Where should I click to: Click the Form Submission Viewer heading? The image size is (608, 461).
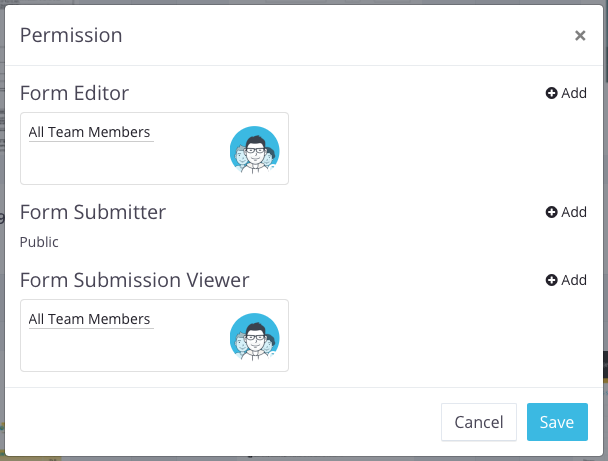point(134,280)
